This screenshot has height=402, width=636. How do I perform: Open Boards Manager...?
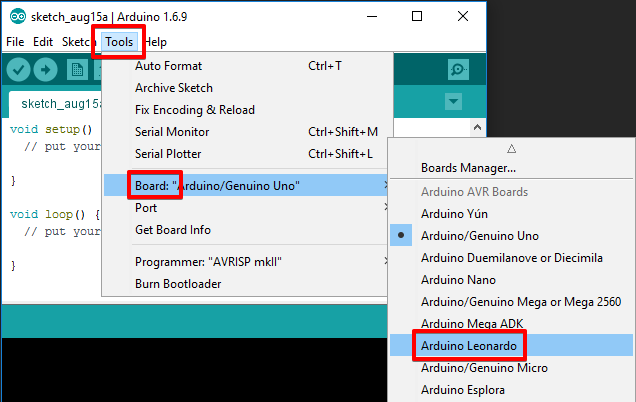[511, 168]
